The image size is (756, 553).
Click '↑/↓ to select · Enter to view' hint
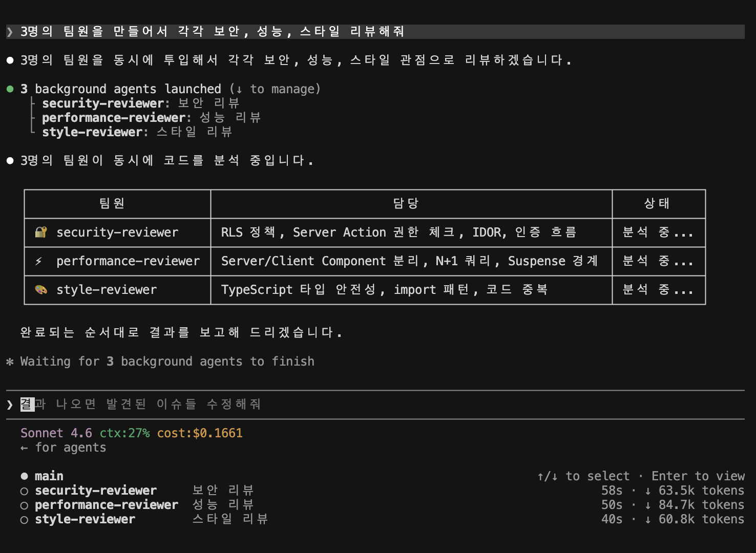tap(641, 476)
